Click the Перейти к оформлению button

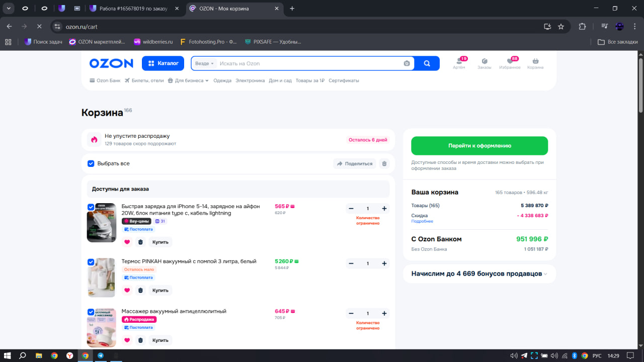pos(479,146)
